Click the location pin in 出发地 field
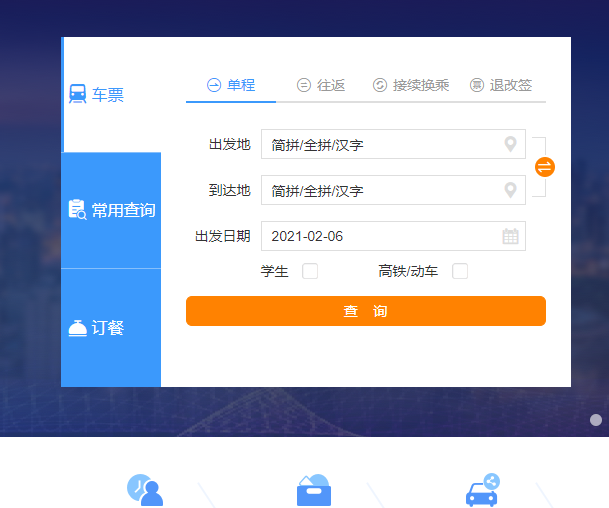Image resolution: width=609 pixels, height=508 pixels. (x=510, y=145)
